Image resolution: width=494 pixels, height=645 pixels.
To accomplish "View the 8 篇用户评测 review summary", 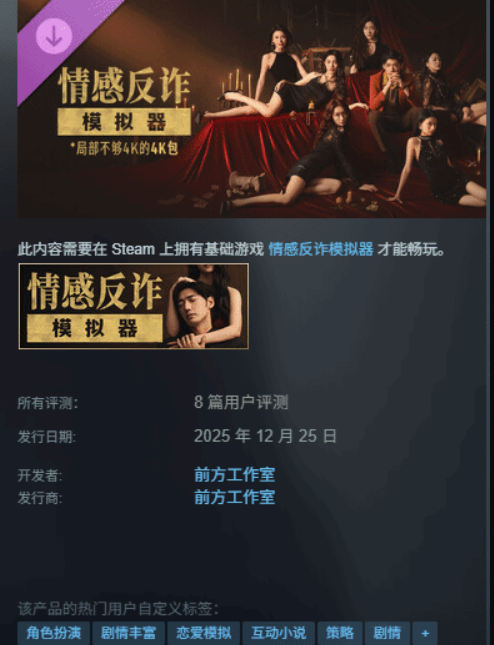I will (x=241, y=402).
